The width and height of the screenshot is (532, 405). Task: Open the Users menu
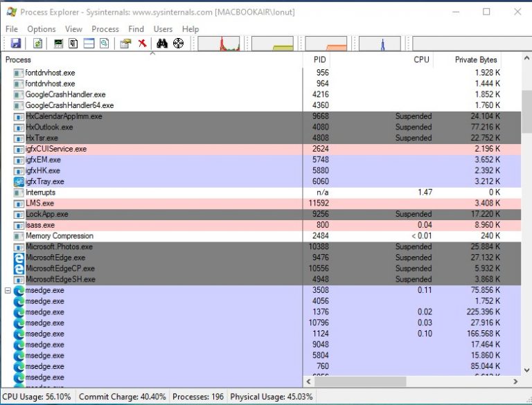[163, 29]
